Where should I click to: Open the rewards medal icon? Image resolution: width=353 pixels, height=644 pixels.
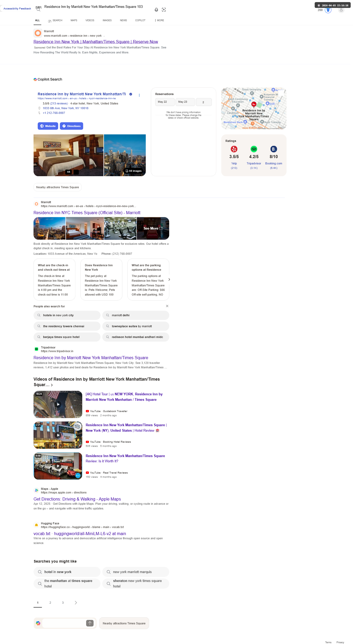[x=328, y=10]
